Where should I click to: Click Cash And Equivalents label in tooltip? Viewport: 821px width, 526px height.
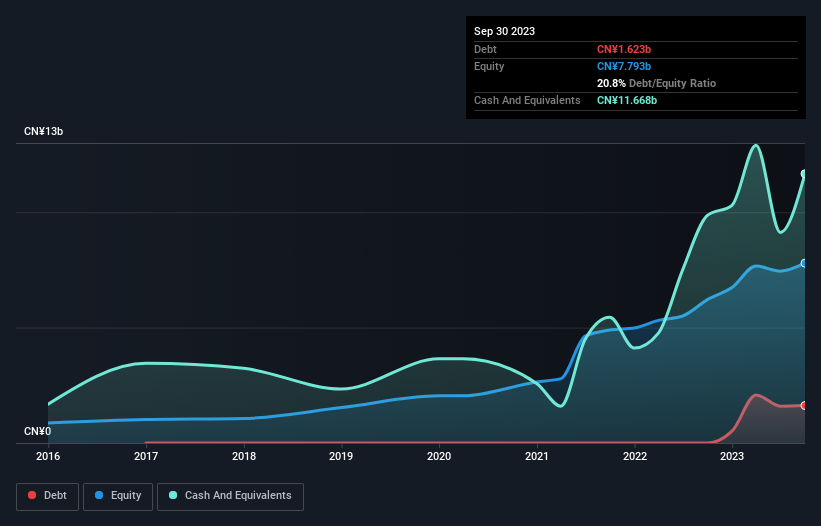(527, 100)
